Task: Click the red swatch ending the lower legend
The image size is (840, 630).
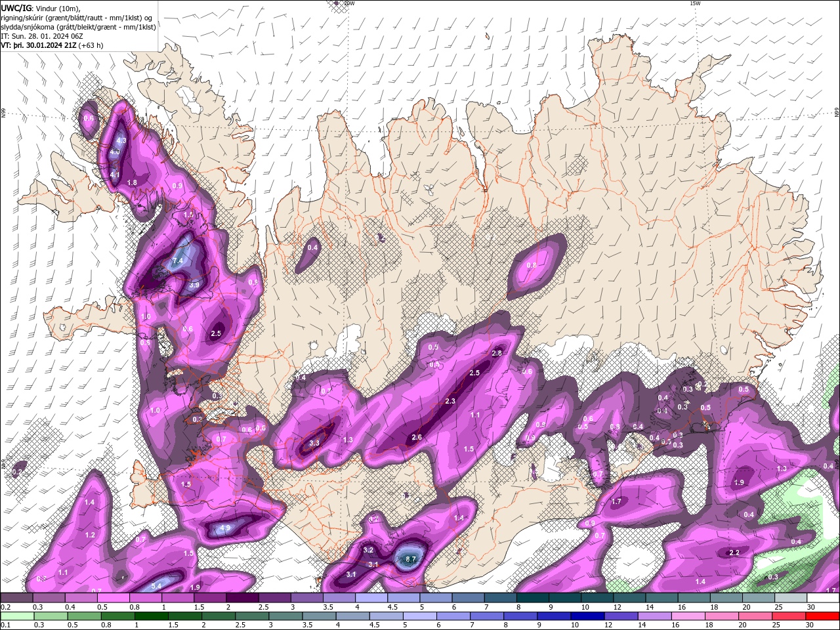Action: click(823, 616)
